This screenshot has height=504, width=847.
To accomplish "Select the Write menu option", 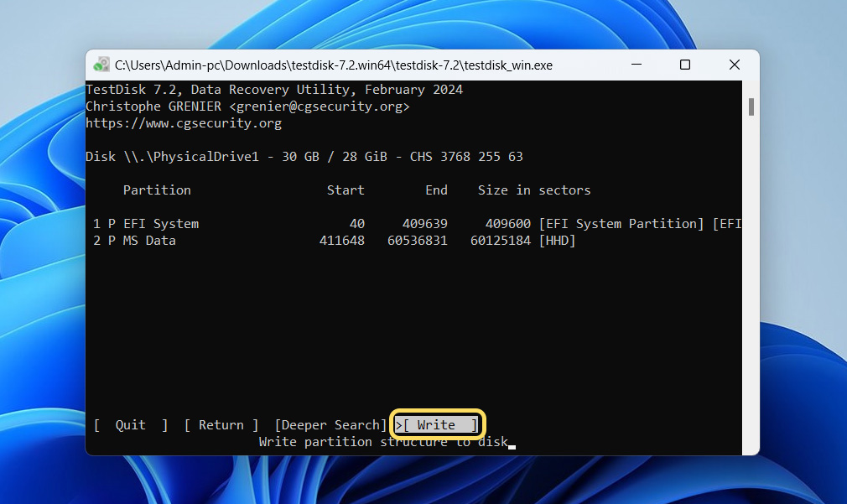I will point(437,425).
